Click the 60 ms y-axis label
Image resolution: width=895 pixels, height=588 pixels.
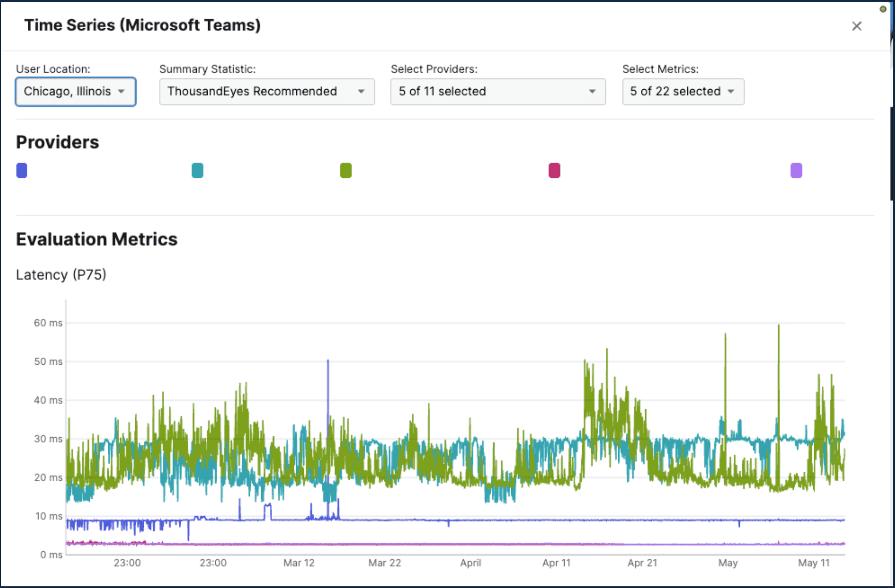(48, 323)
